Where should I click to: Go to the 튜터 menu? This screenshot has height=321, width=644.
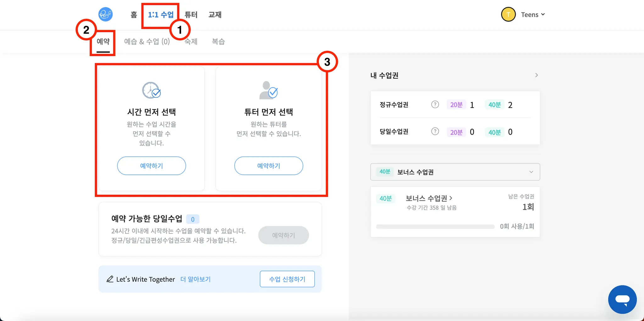(191, 15)
